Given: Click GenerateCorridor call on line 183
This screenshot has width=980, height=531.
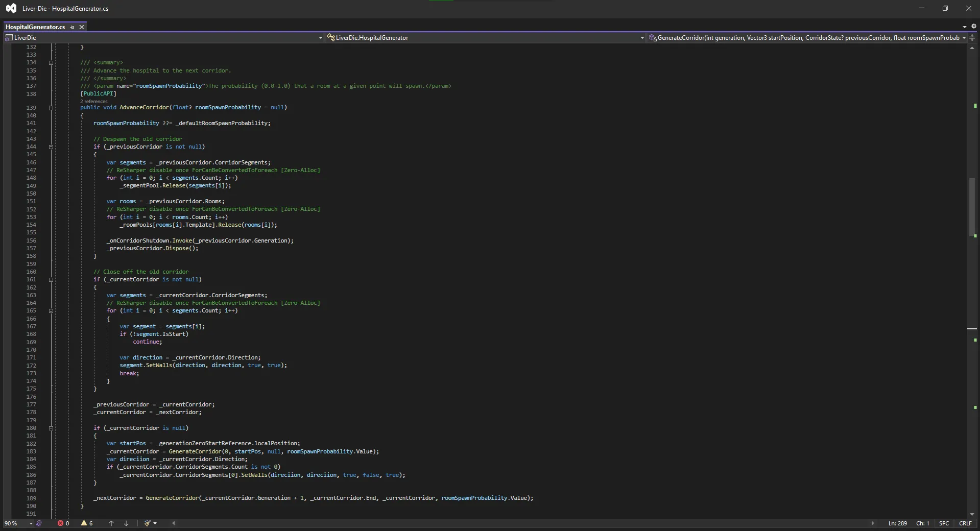Looking at the screenshot, I should pos(195,452).
